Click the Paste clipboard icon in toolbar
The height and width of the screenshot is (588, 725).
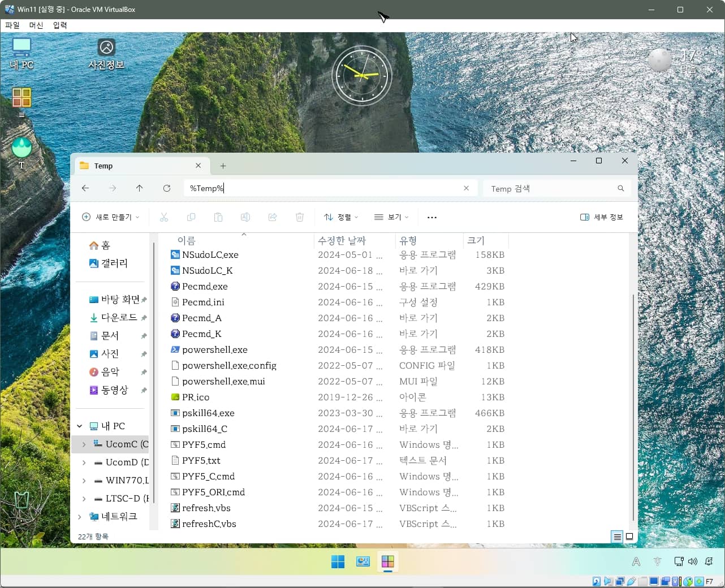(218, 217)
